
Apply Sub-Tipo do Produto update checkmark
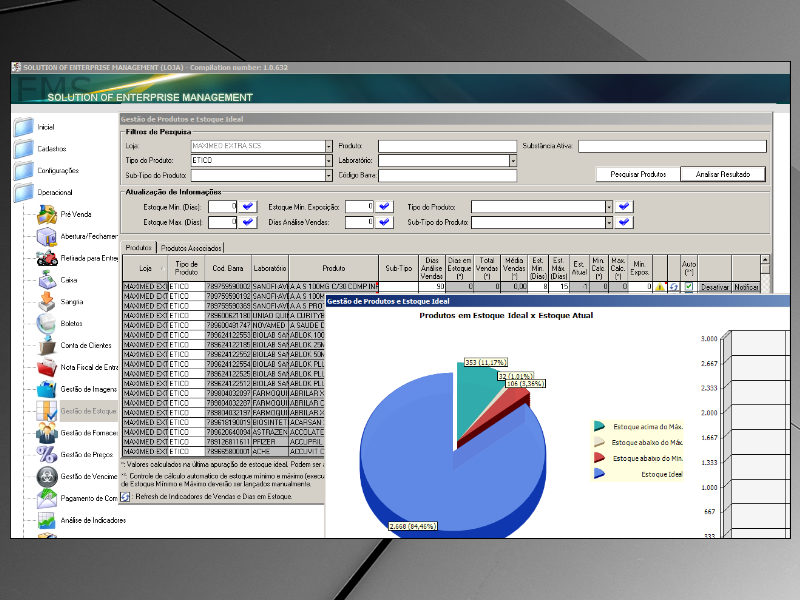[624, 222]
